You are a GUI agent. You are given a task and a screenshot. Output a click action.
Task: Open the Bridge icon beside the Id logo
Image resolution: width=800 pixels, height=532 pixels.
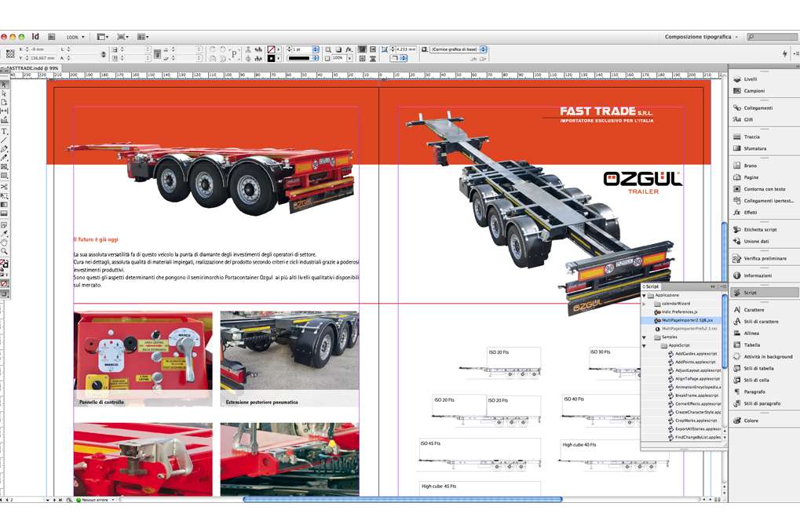(x=52, y=37)
